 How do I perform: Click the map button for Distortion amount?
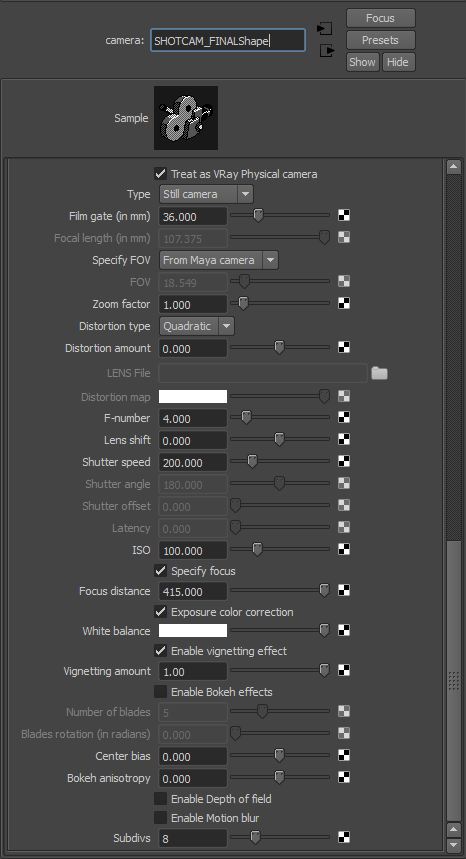click(344, 347)
